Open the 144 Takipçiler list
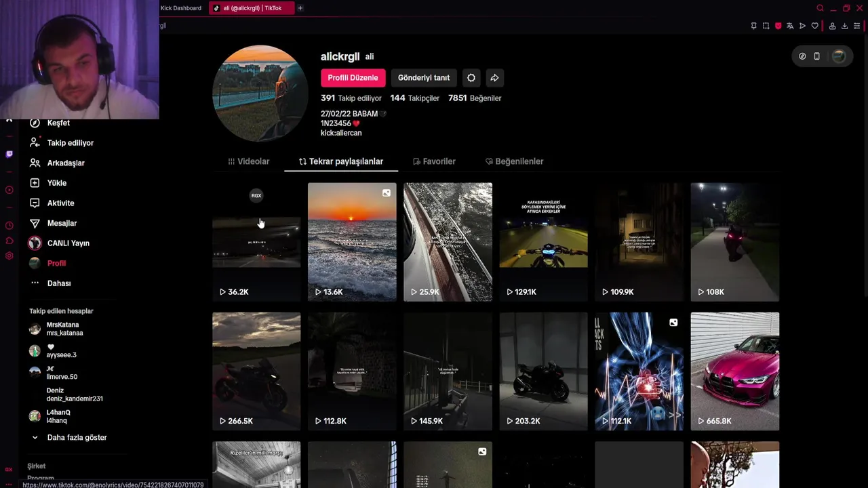 415,98
